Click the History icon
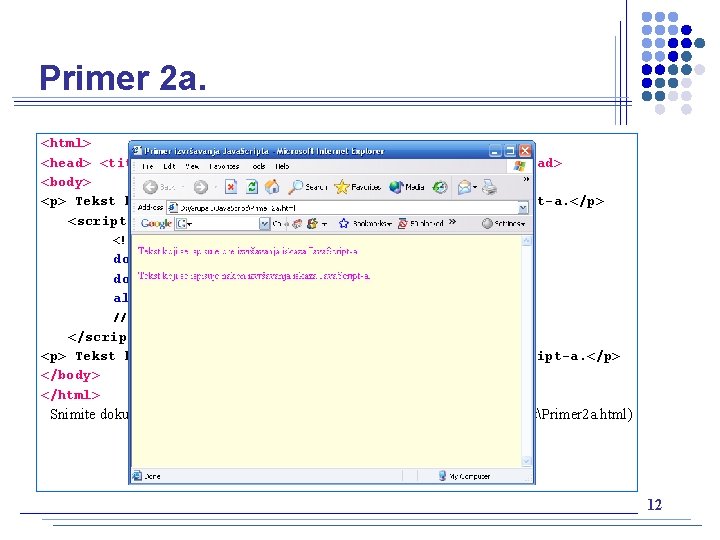 440,187
